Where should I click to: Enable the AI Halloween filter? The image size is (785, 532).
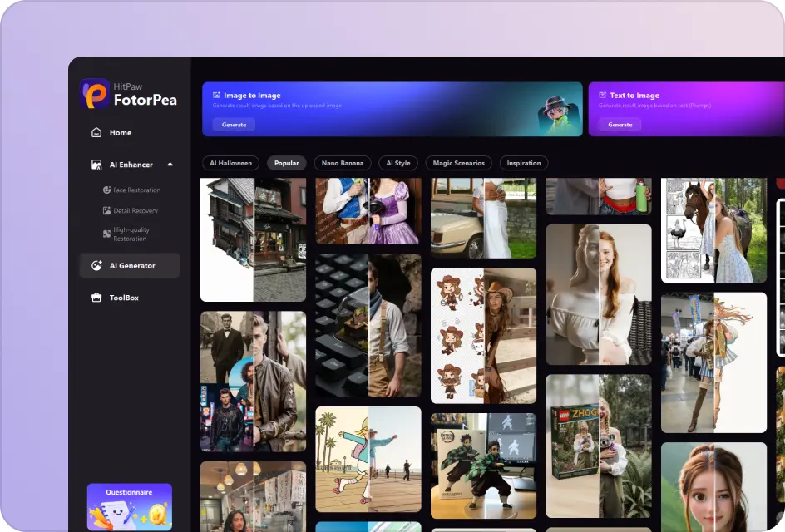[x=230, y=163]
